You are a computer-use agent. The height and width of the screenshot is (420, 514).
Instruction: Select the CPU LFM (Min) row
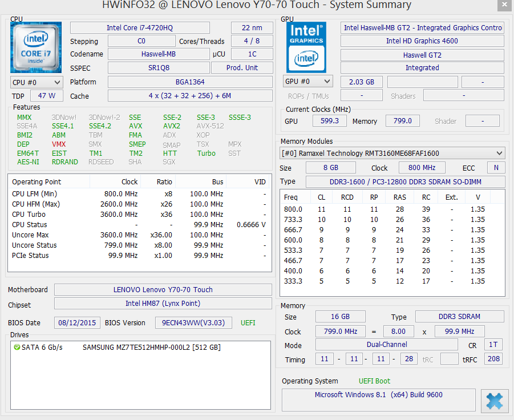click(x=139, y=194)
